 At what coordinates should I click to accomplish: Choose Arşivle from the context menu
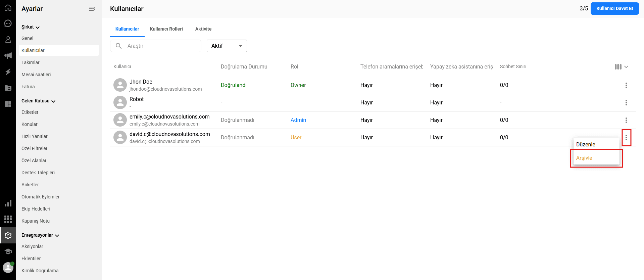[x=596, y=158]
